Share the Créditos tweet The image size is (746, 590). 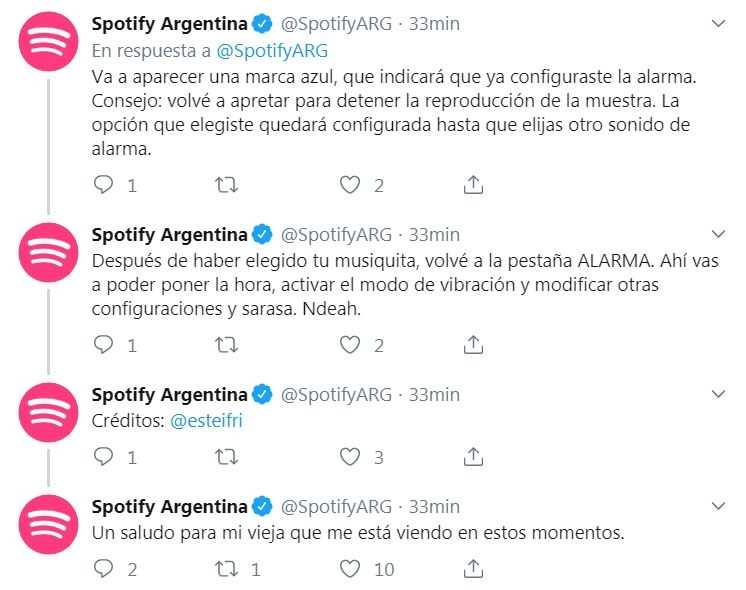(x=475, y=457)
